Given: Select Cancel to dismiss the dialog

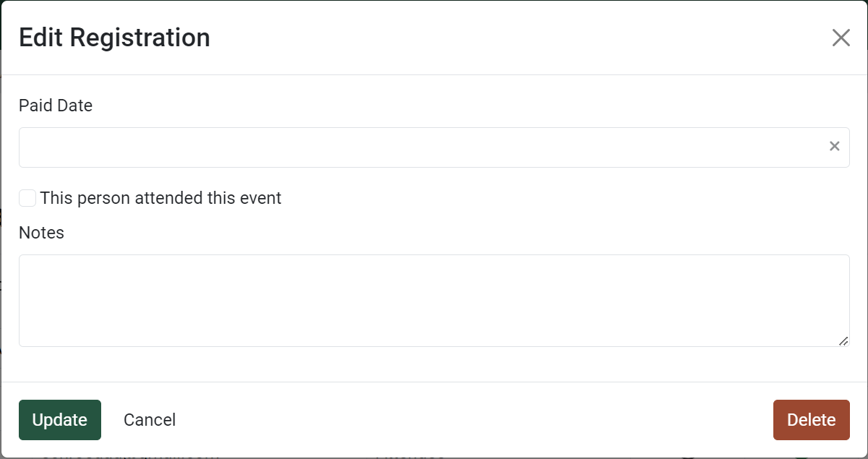Looking at the screenshot, I should click(149, 419).
